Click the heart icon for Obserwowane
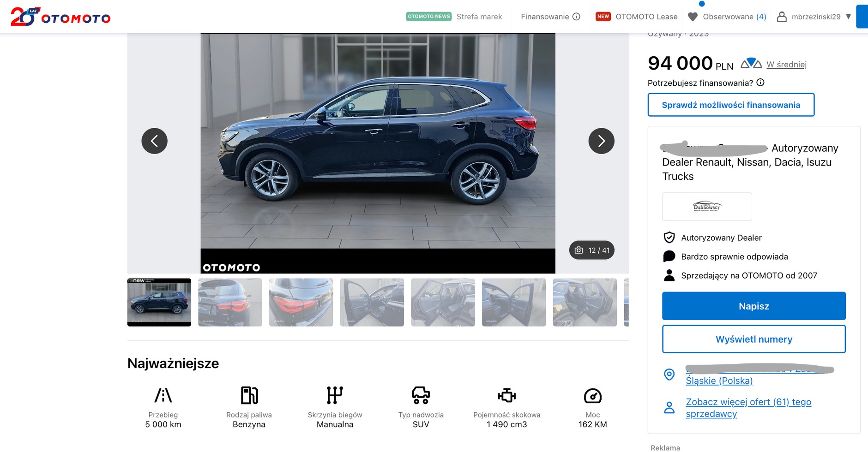This screenshot has width=868, height=452. click(693, 17)
